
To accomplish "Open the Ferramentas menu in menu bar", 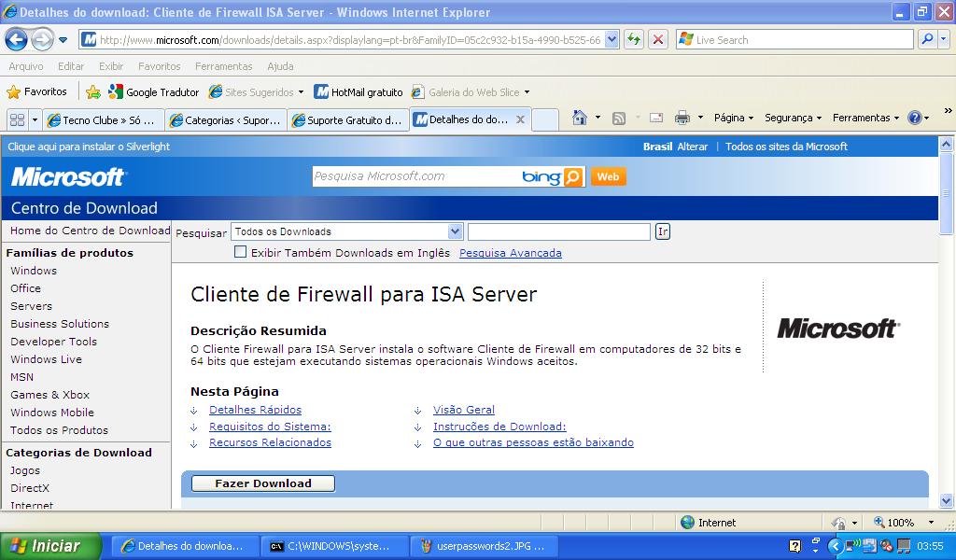I will click(223, 66).
